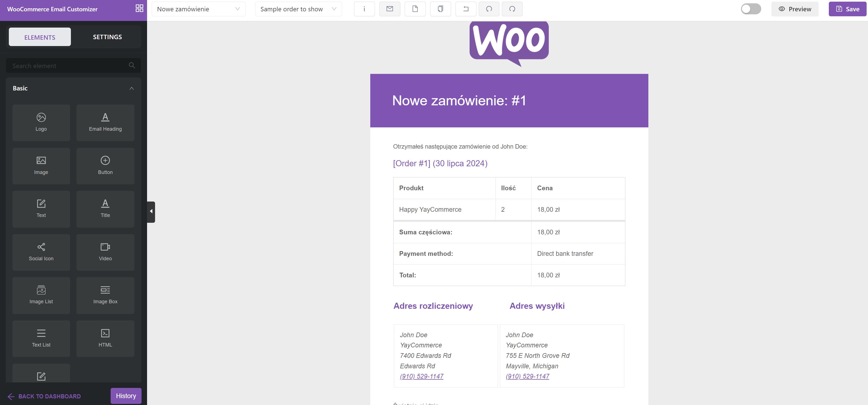Viewport: 868px width, 405px height.
Task: Select the partially visible element below Text List
Action: (41, 373)
